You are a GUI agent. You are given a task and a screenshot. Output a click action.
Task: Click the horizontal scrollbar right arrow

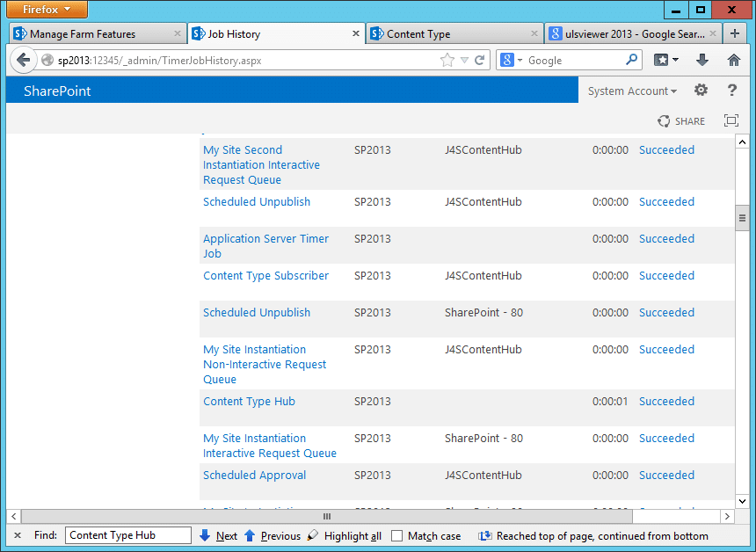pos(727,516)
